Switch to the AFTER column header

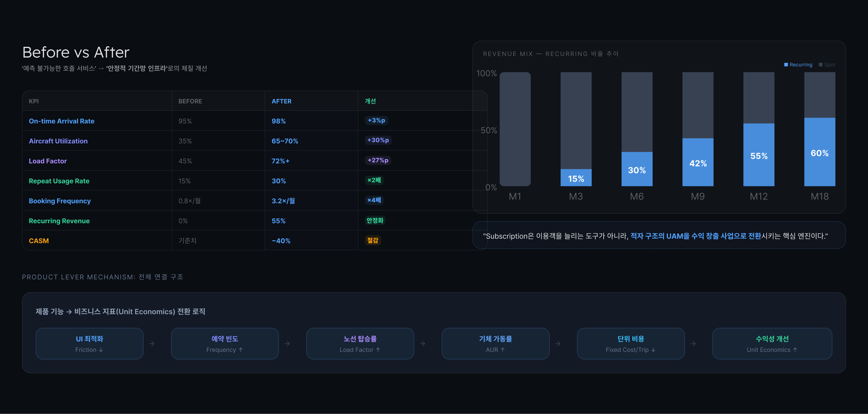pyautogui.click(x=282, y=101)
